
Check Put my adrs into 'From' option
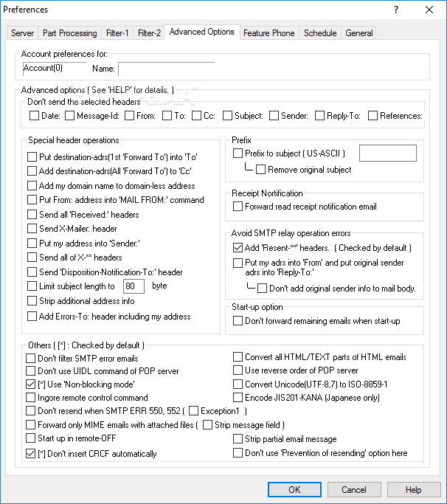[x=238, y=263]
